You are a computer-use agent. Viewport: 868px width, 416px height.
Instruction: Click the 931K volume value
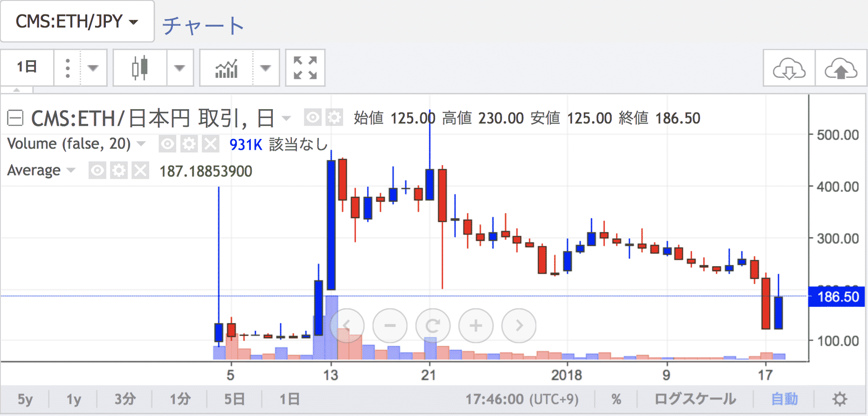(246, 145)
